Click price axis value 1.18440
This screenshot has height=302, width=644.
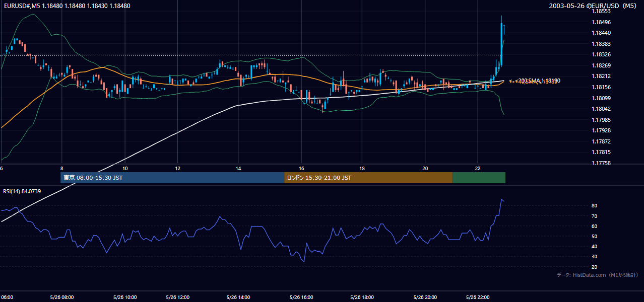[601, 33]
